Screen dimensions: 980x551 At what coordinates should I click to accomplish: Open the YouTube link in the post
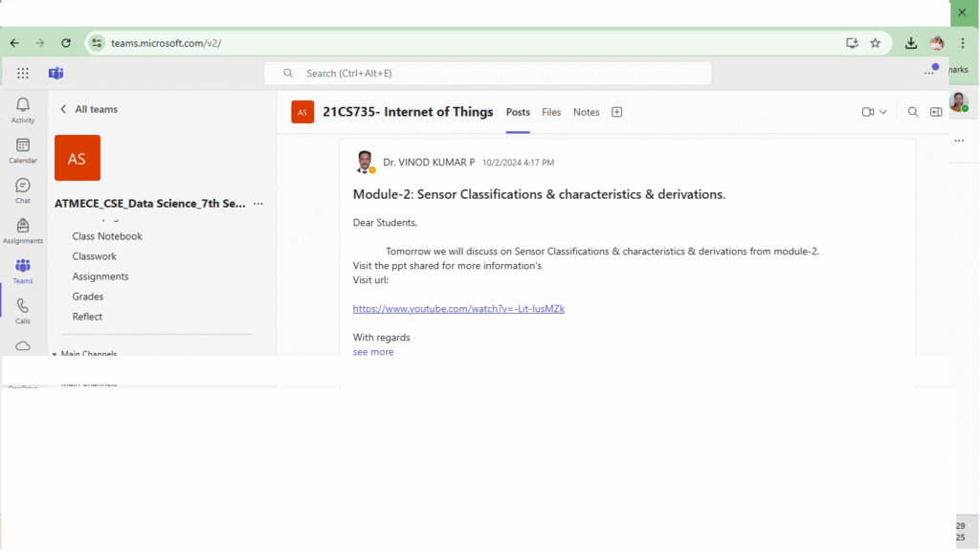(458, 309)
